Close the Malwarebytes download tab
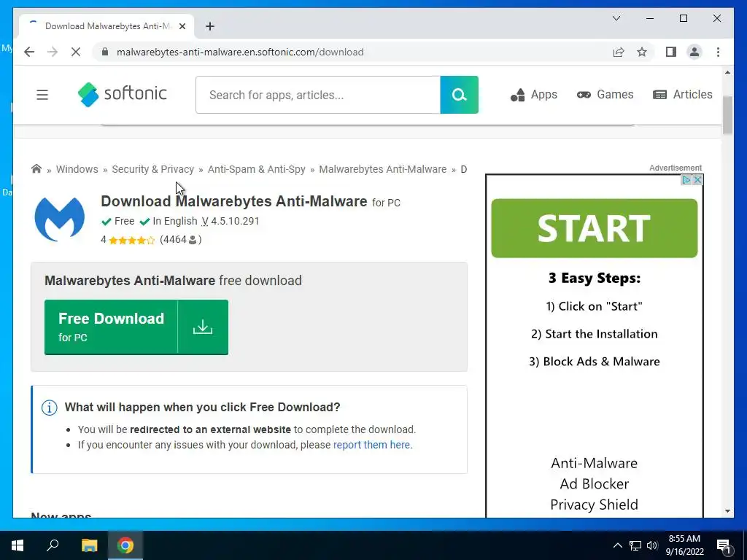The height and width of the screenshot is (560, 747). pos(182,26)
